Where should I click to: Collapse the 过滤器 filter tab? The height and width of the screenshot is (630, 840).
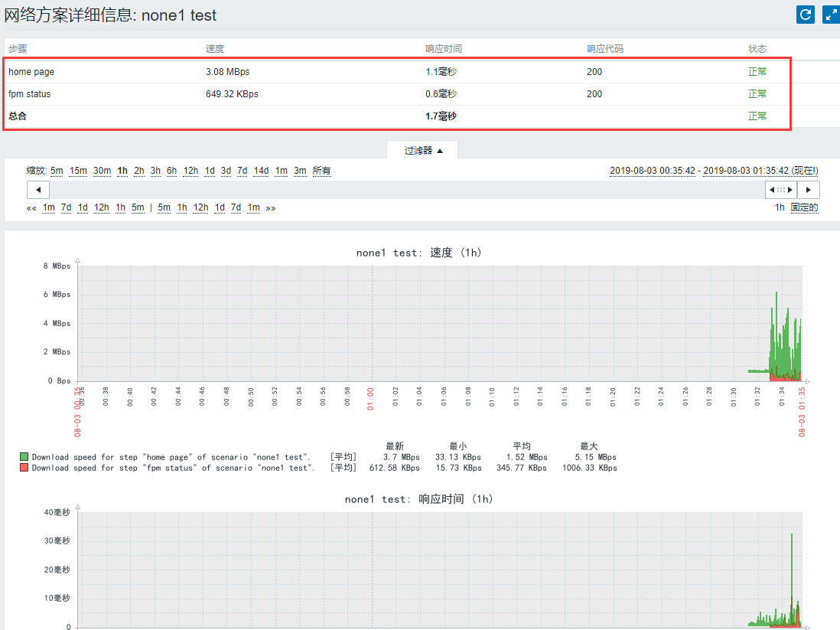(423, 151)
